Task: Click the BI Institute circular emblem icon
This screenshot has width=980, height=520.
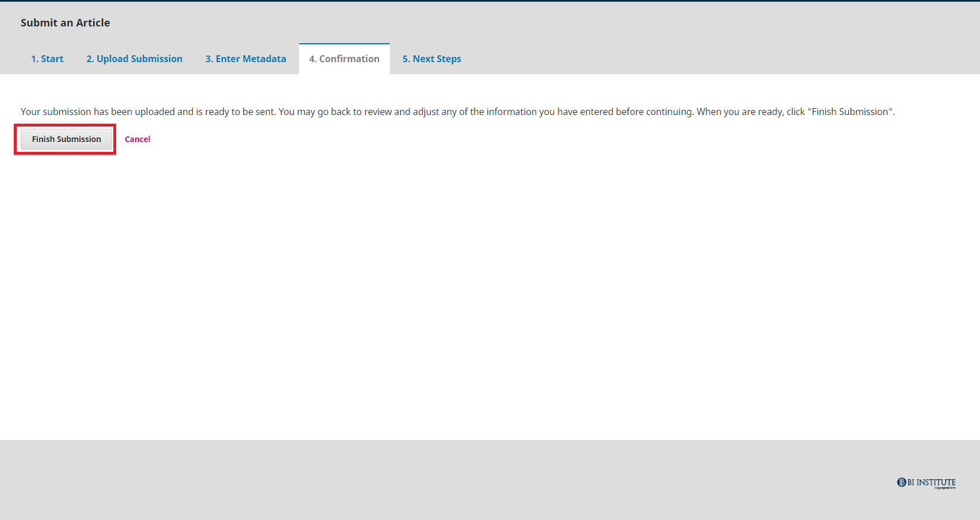Action: click(901, 482)
